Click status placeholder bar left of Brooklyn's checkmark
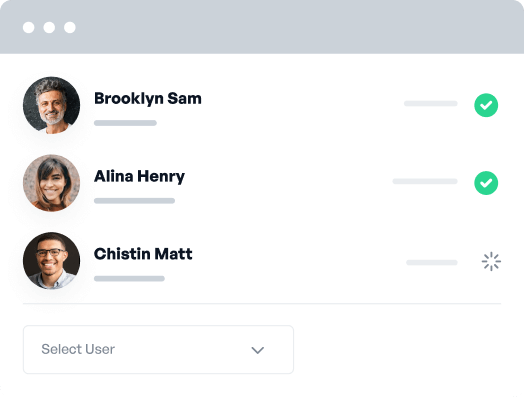524x398 pixels. [431, 104]
